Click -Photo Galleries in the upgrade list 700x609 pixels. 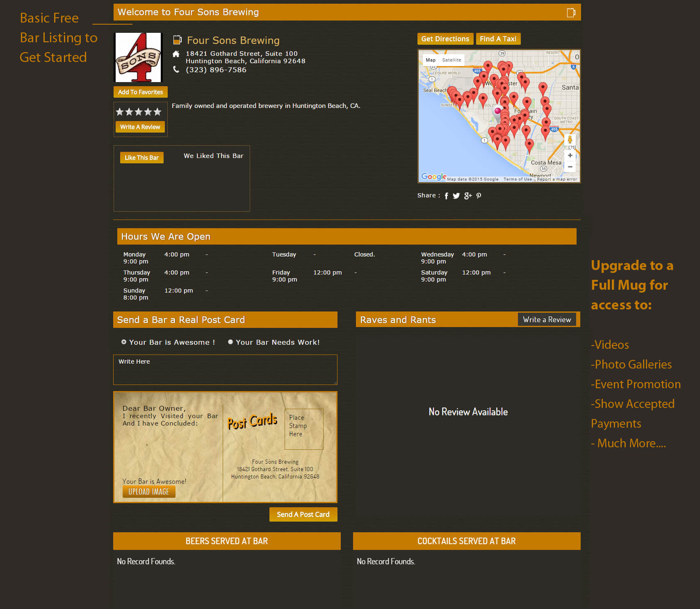coord(631,364)
